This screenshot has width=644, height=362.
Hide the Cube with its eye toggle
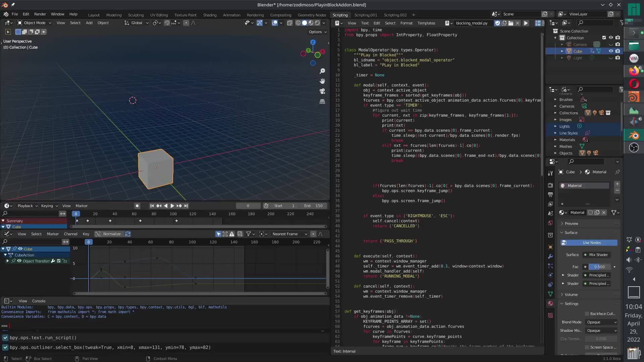click(x=611, y=51)
